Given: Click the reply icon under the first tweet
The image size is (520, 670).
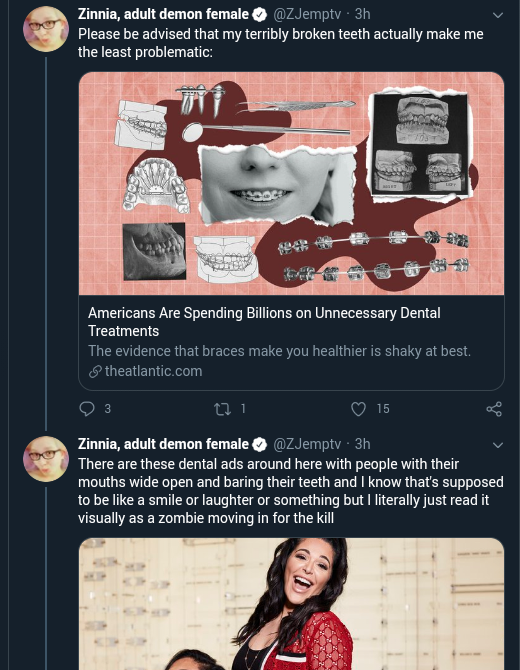Looking at the screenshot, I should pyautogui.click(x=87, y=409).
